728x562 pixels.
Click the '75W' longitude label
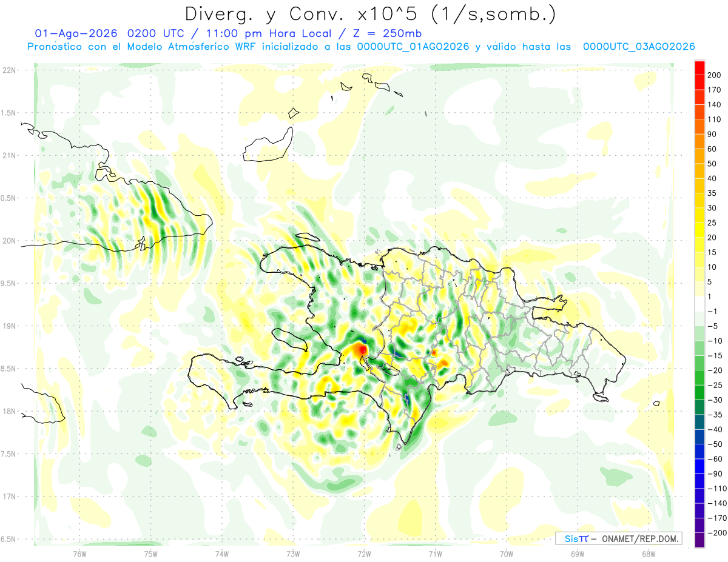pos(150,554)
